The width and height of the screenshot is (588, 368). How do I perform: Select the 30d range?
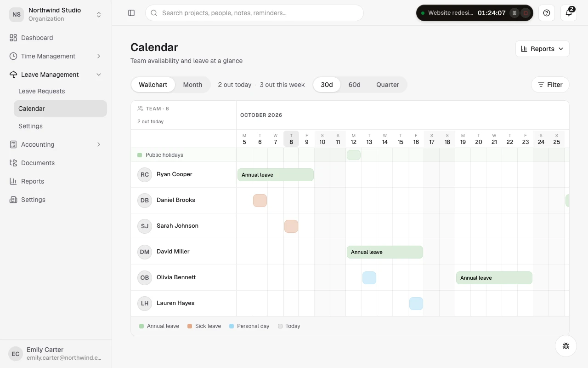(327, 85)
